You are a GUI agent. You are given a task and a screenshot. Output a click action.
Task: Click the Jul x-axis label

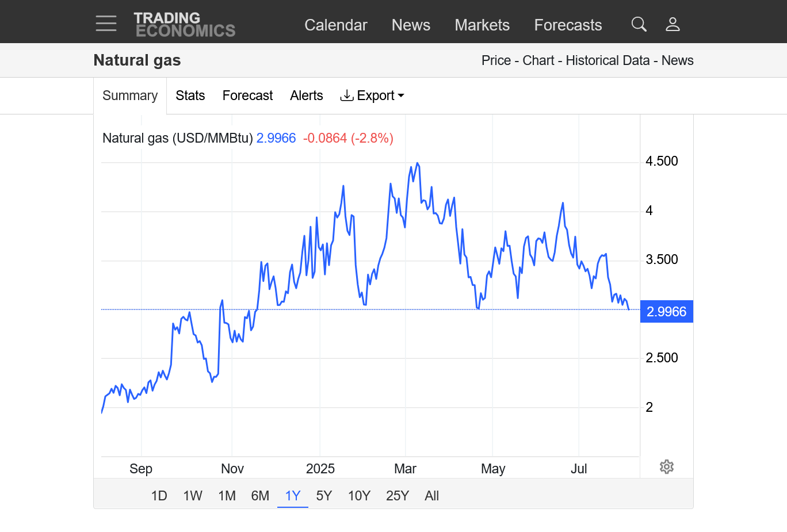click(579, 469)
